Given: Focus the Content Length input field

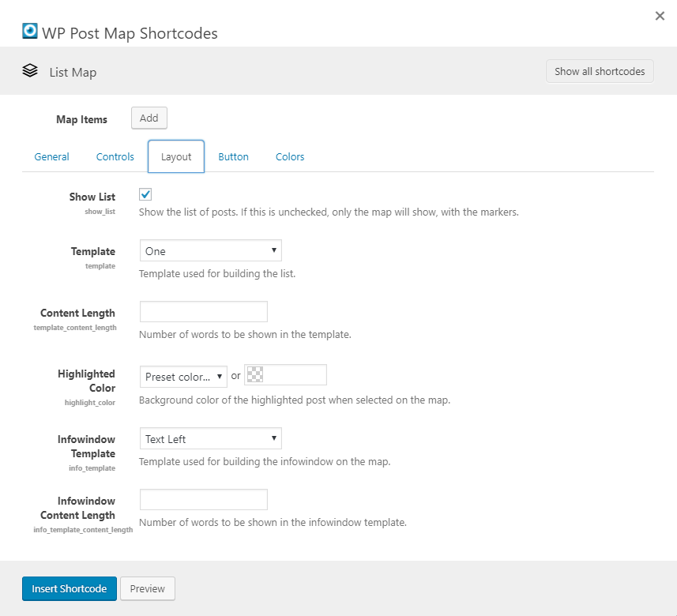Looking at the screenshot, I should [204, 311].
